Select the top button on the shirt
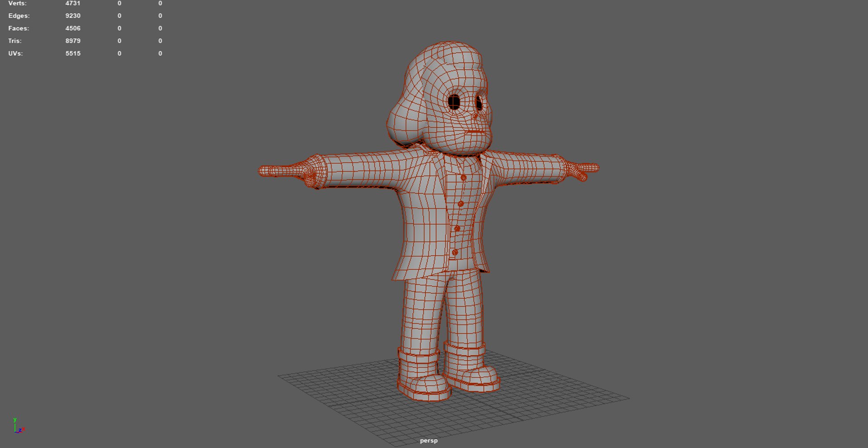This screenshot has height=448, width=868. (463, 178)
